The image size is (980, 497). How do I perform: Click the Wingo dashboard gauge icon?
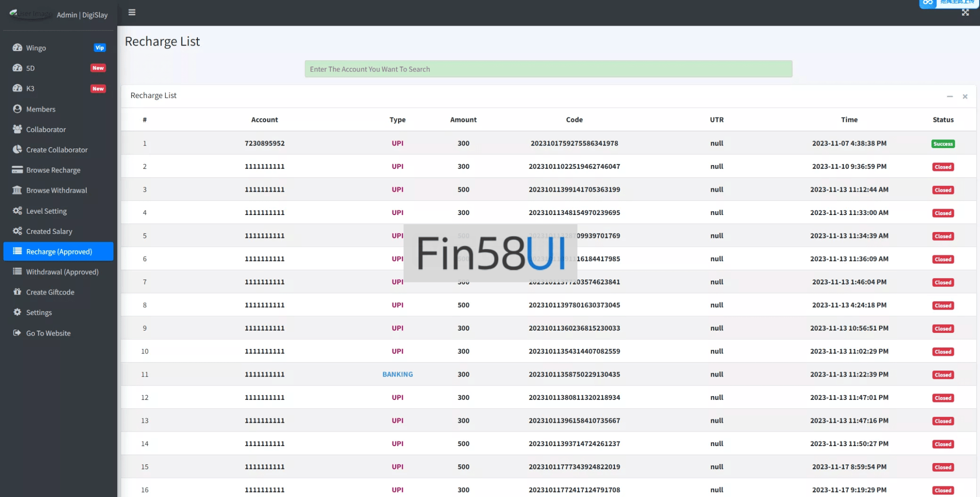pos(17,48)
